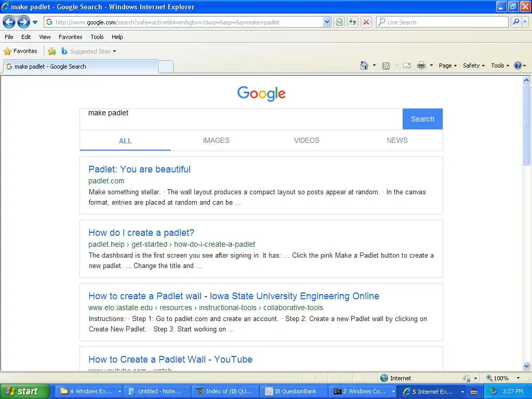Image resolution: width=532 pixels, height=399 pixels.
Task: Click the on-screen keyboard tray icon
Action: (x=474, y=392)
